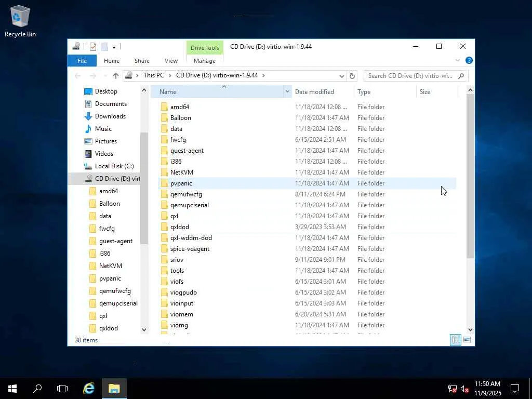
Task: Click the Balloon folder icon in the file list
Action: click(x=164, y=118)
